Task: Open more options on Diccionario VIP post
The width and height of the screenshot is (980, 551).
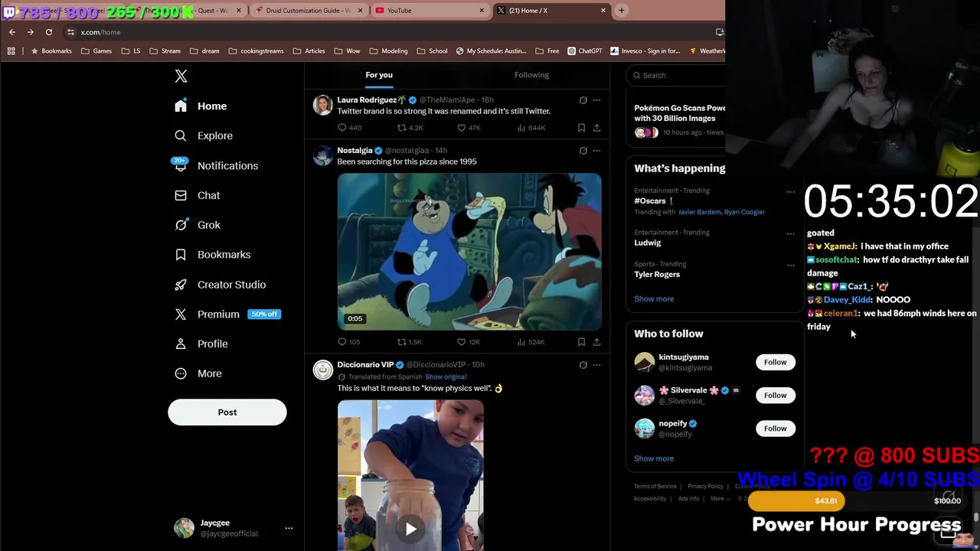Action: point(596,365)
